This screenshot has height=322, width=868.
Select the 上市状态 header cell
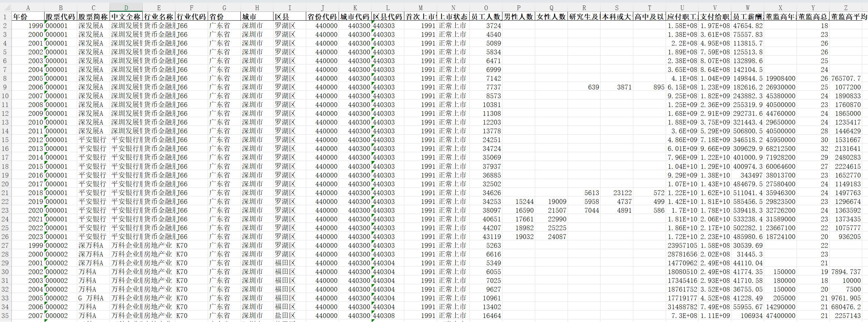453,17
